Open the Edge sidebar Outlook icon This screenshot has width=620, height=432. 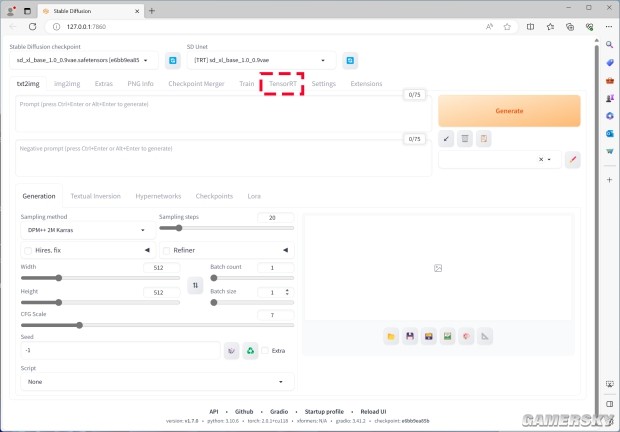click(610, 133)
